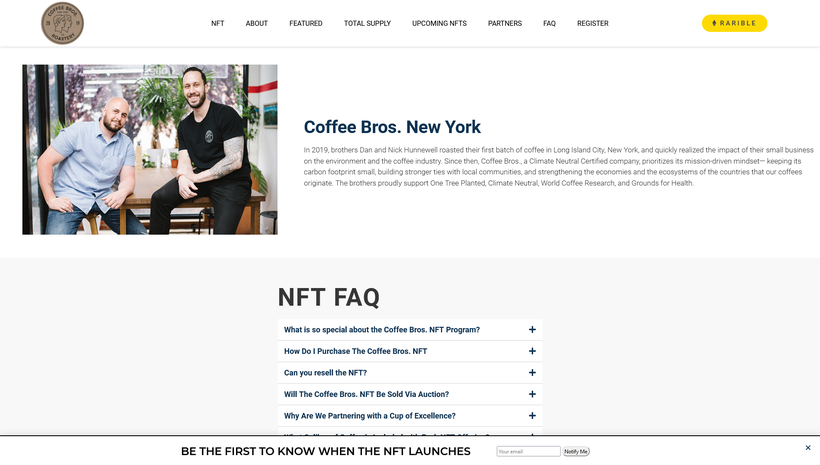Viewport: 820px width, 465px height.
Task: Expand 'What is so special' question plus icon
Action: (532, 330)
